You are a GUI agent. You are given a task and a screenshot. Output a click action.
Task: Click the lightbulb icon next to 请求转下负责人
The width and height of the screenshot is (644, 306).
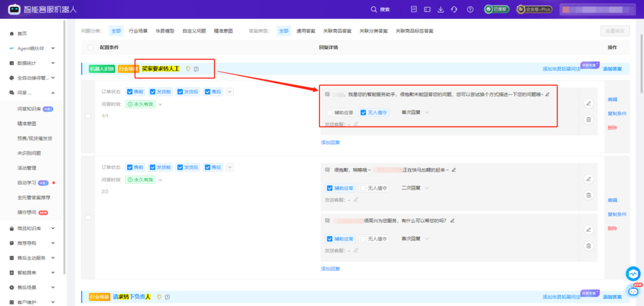click(x=159, y=297)
